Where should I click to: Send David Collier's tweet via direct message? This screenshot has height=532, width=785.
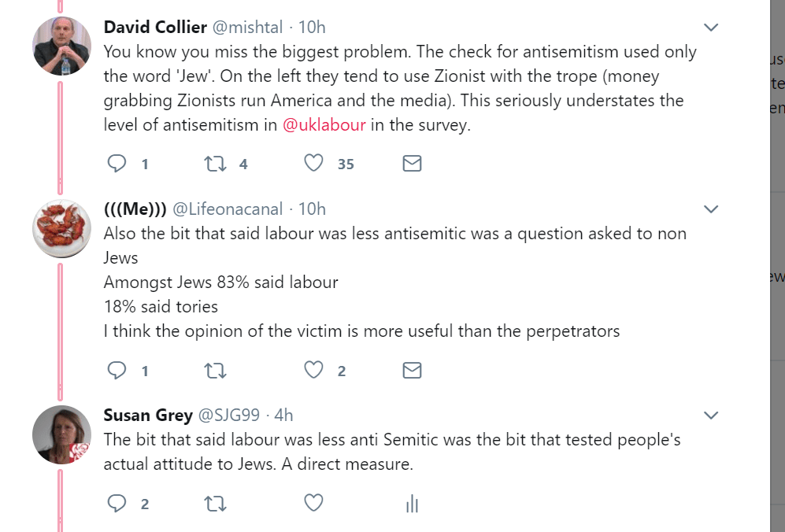point(412,164)
